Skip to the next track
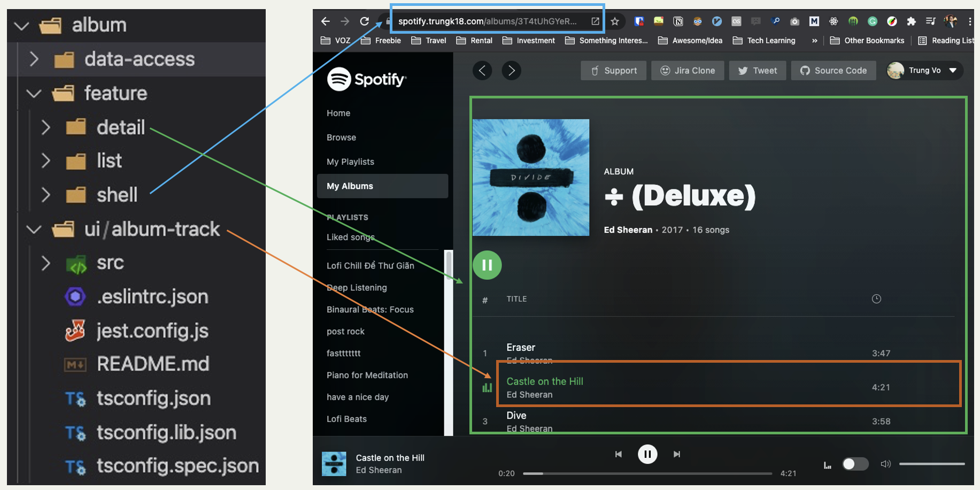Screen dimensions: 980x490 click(677, 454)
